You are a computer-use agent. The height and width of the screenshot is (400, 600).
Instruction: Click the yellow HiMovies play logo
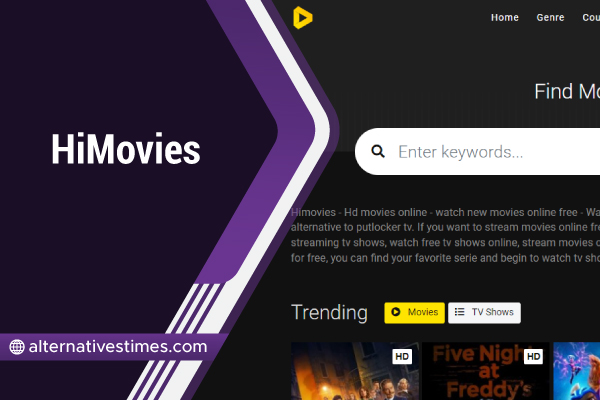303,18
